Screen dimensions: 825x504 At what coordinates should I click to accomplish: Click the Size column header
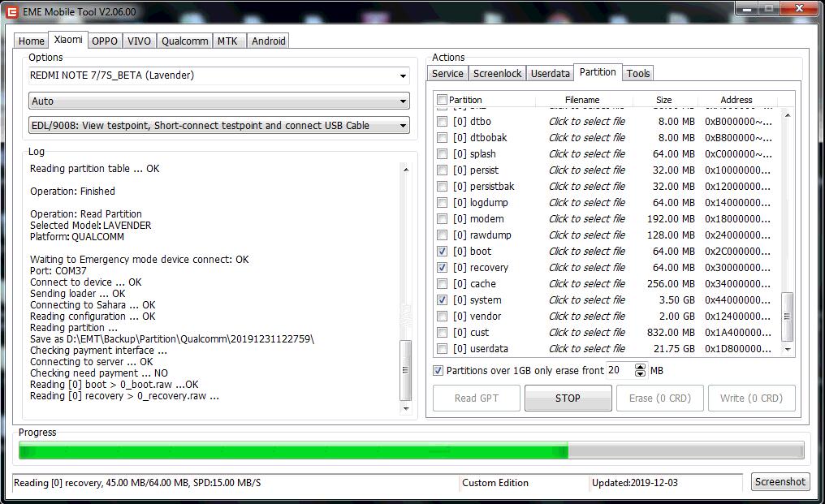[x=664, y=100]
